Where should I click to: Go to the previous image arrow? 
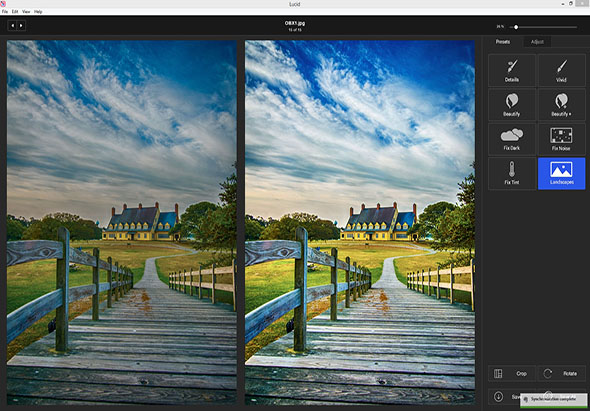12,26
